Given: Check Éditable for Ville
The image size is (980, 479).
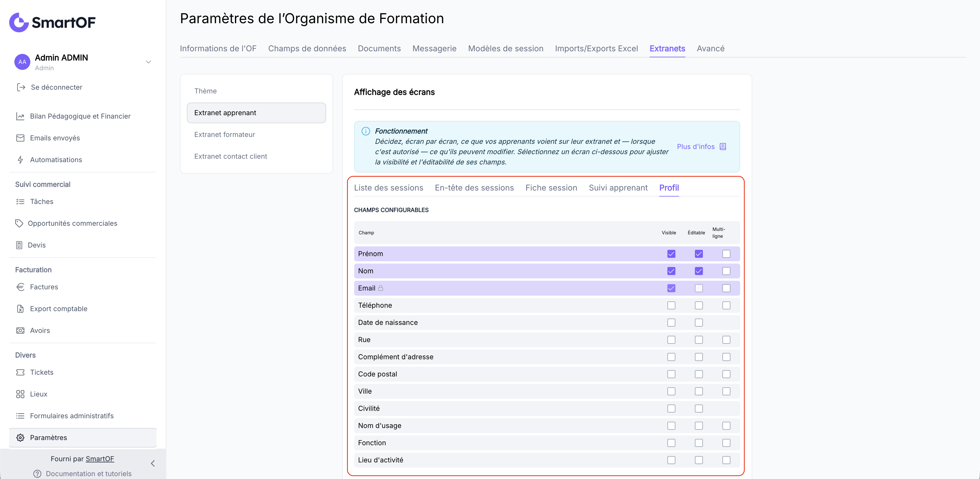Looking at the screenshot, I should click(x=699, y=391).
